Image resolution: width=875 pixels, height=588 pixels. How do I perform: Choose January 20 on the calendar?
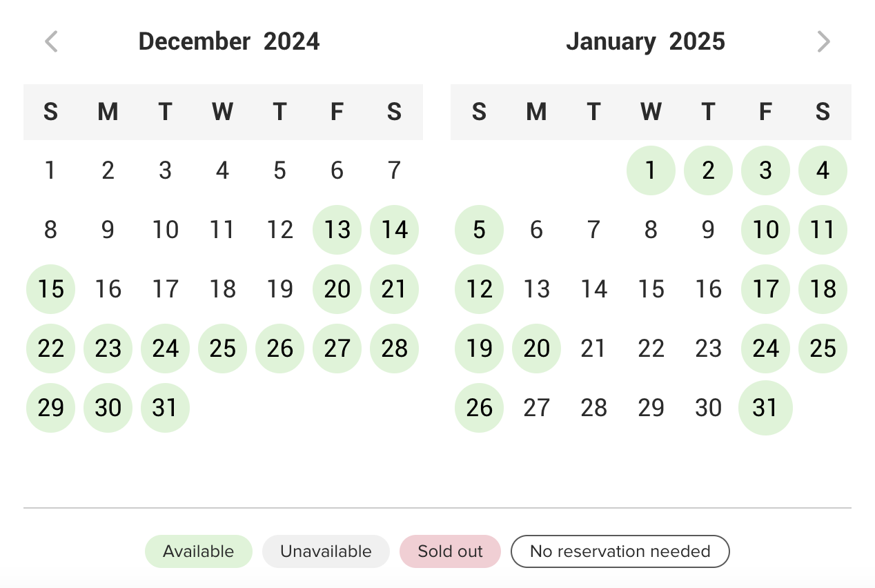click(x=536, y=349)
